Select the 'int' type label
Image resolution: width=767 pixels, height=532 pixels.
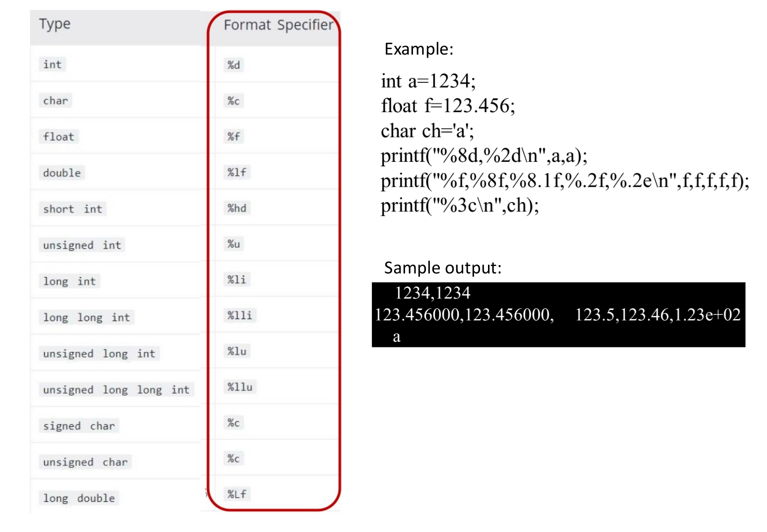tap(53, 65)
